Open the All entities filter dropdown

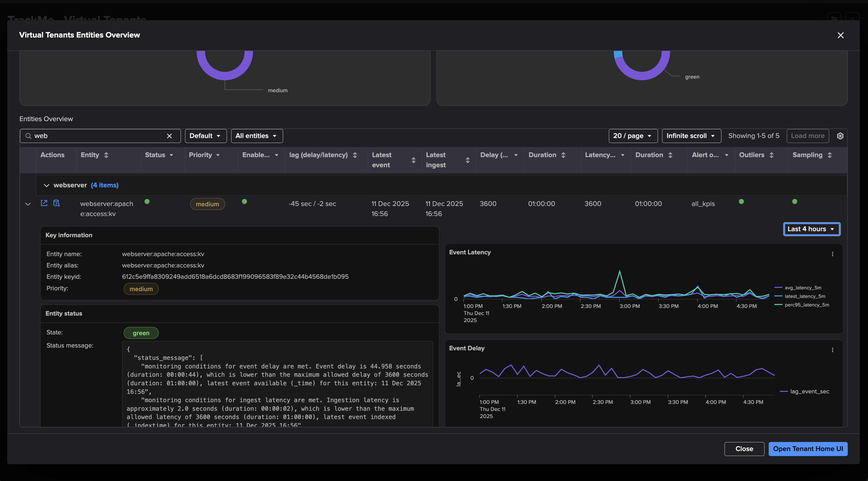(257, 136)
